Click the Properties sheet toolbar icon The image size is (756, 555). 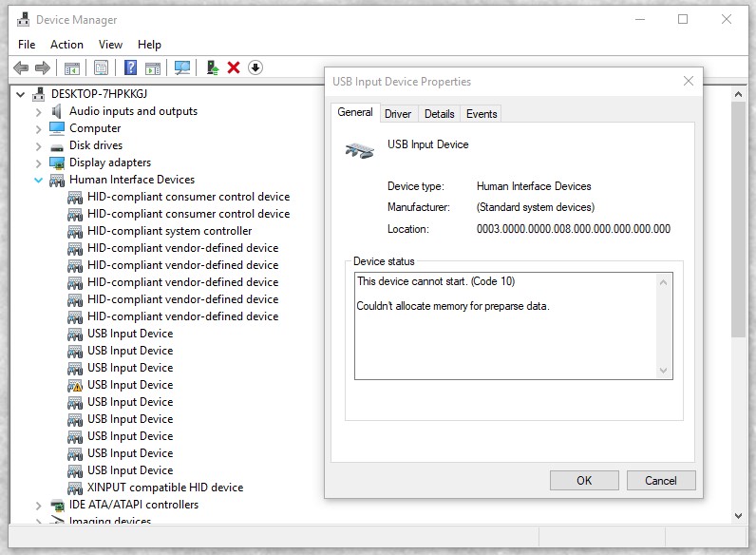coord(102,68)
